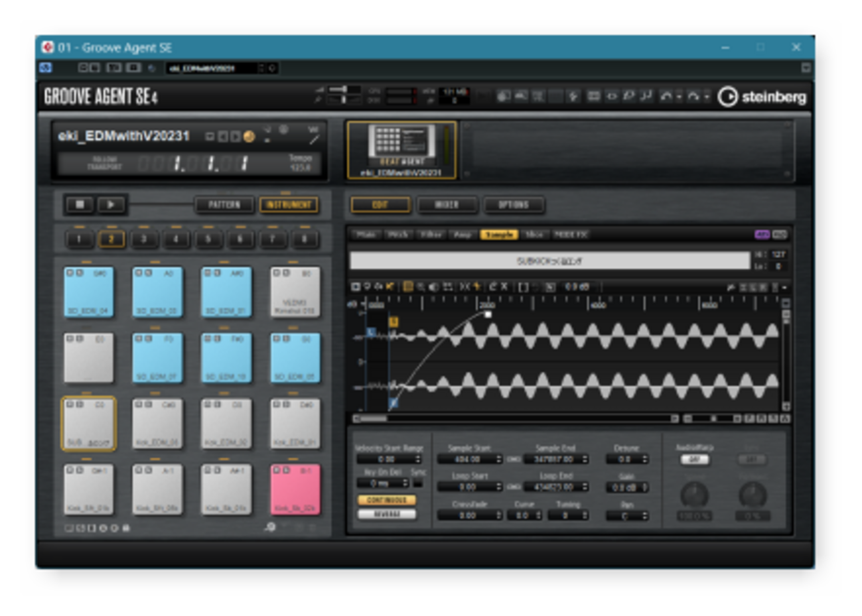This screenshot has height=616, width=862.
Task: Switch to the Main tab
Action: (366, 235)
